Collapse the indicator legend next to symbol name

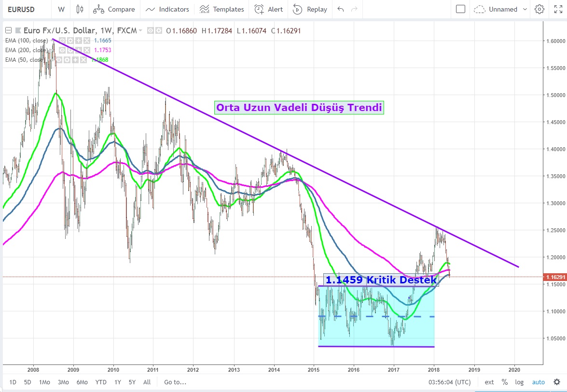[x=8, y=30]
